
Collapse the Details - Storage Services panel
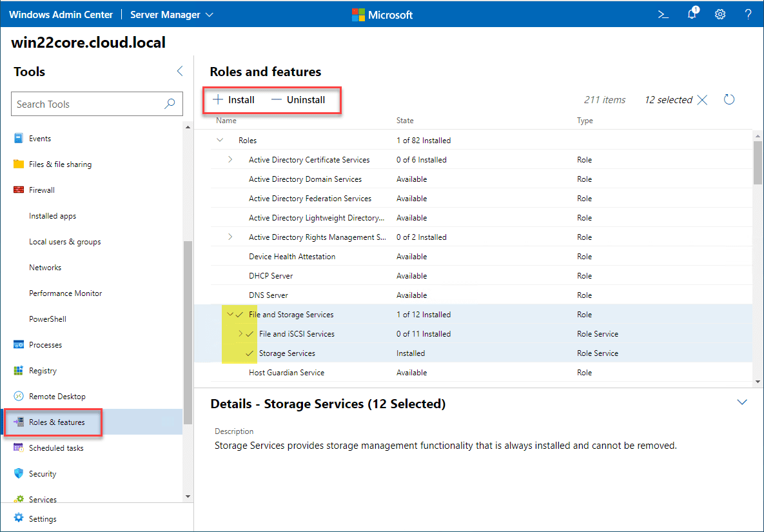pos(741,401)
